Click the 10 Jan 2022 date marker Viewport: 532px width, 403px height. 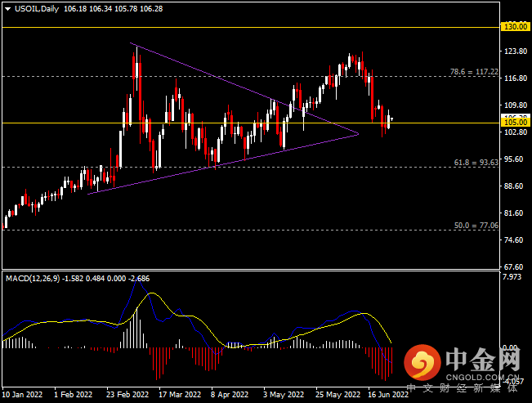(22, 395)
